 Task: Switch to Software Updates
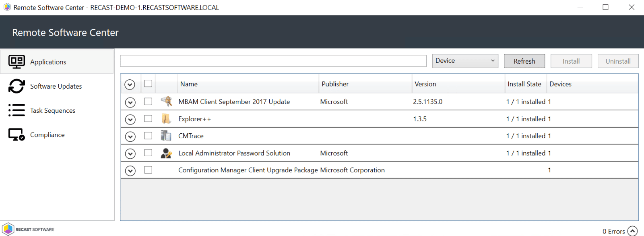click(57, 86)
